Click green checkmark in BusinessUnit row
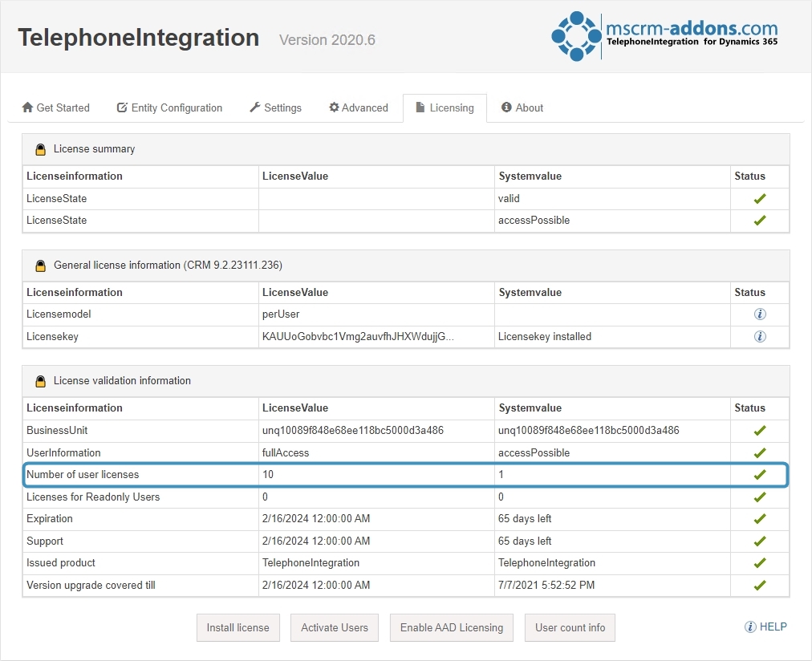Screen dimensions: 812x661 (760, 431)
